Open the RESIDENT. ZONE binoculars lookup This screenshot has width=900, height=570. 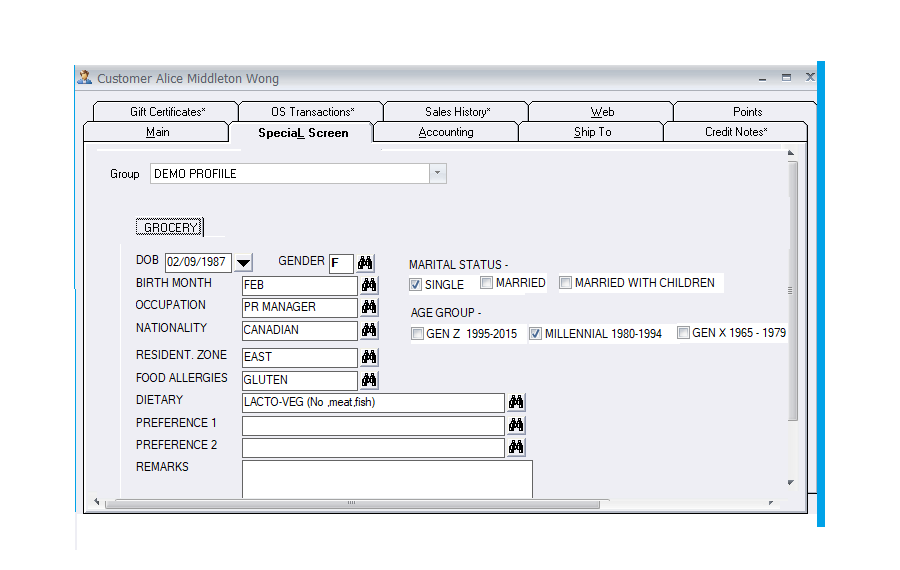pos(369,357)
